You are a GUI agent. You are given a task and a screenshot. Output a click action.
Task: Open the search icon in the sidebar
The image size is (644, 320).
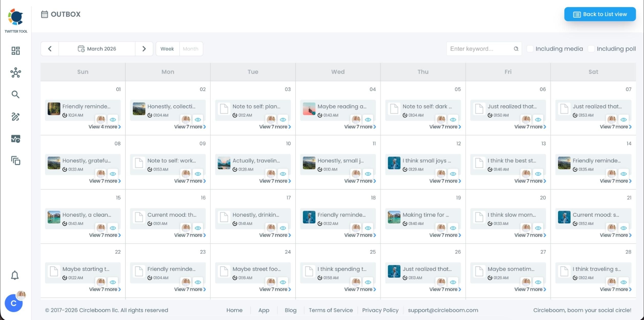pos(15,94)
